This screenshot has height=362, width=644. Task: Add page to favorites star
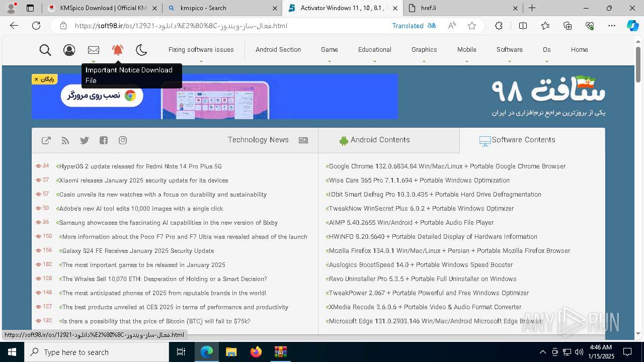(x=472, y=26)
